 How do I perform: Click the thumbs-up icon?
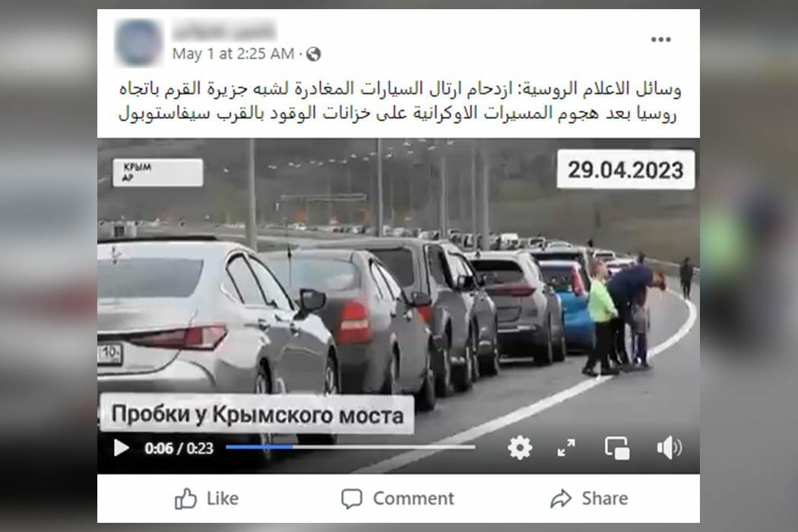pos(185,499)
